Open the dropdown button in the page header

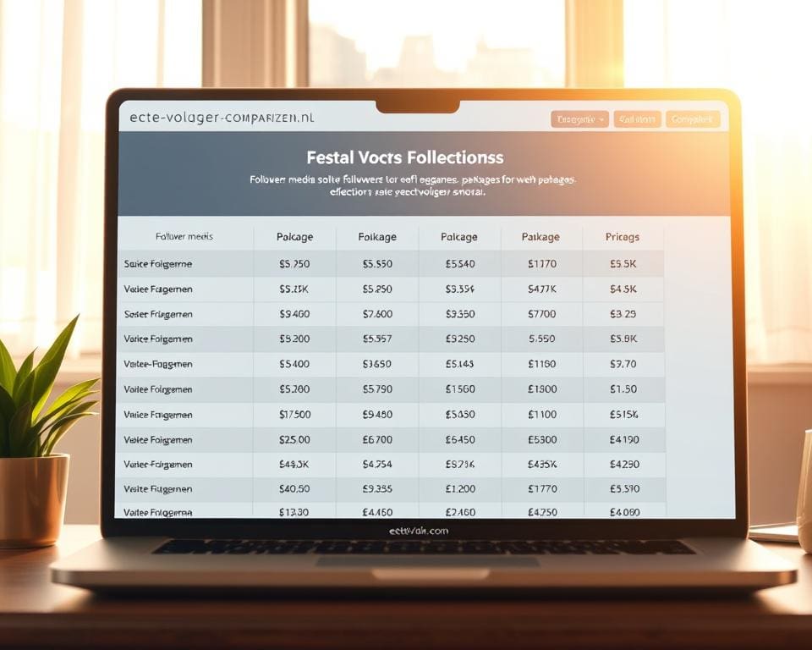point(579,119)
